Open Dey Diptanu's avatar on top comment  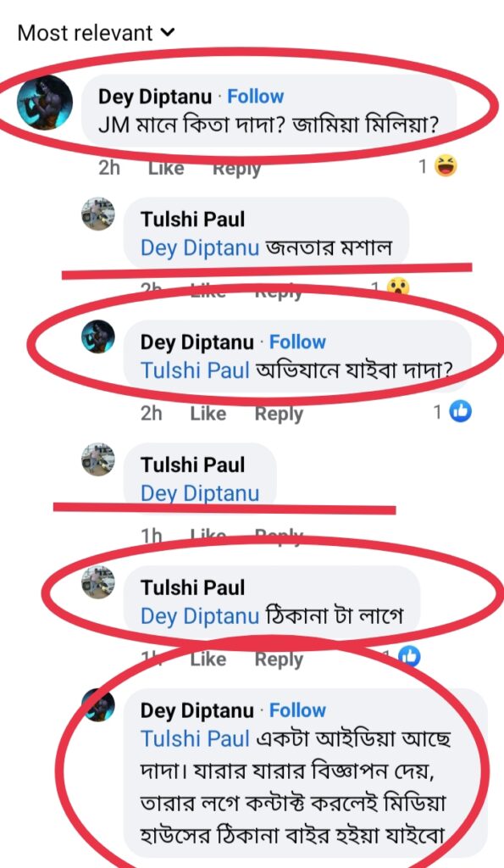click(x=45, y=103)
